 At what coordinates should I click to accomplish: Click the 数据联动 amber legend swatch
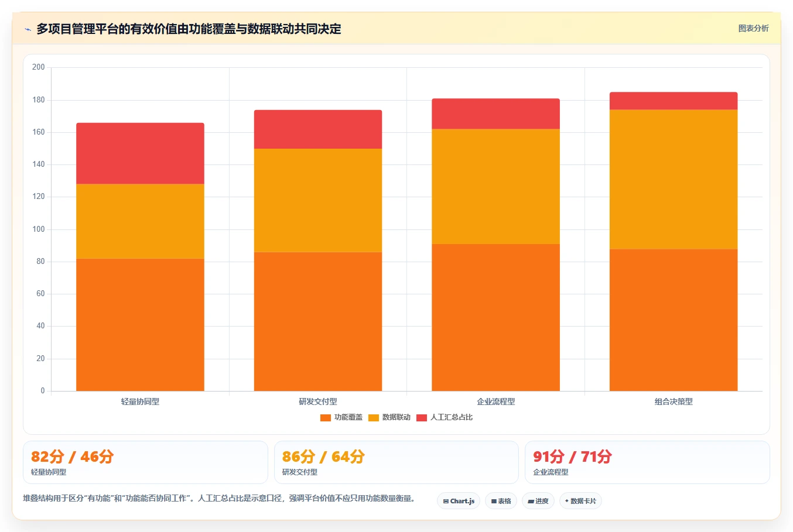[374, 418]
